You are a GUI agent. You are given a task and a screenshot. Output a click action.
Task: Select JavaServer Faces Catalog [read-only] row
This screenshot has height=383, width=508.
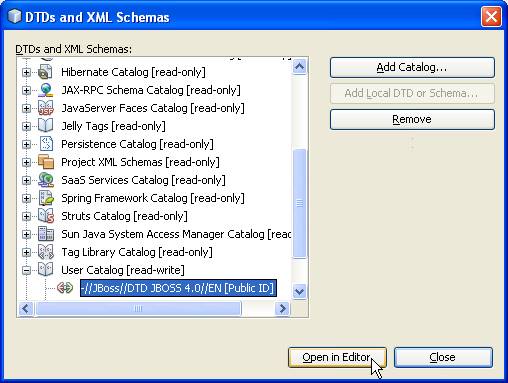(153, 108)
